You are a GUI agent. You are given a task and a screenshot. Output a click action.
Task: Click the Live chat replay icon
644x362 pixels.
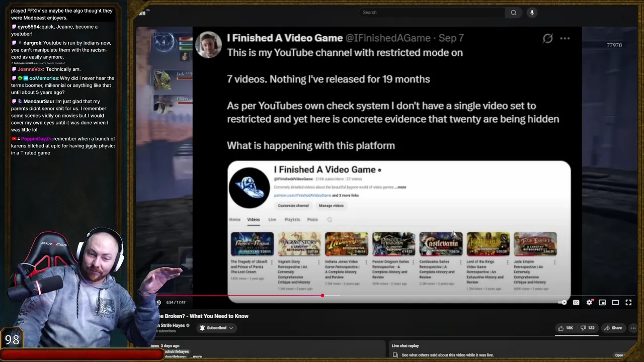[396, 355]
